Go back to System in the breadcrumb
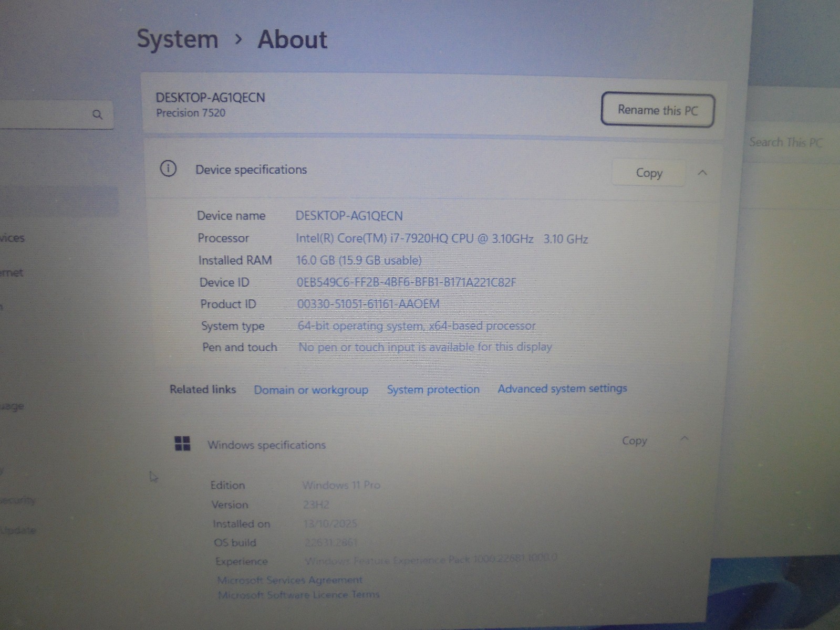The height and width of the screenshot is (630, 840). coord(178,39)
